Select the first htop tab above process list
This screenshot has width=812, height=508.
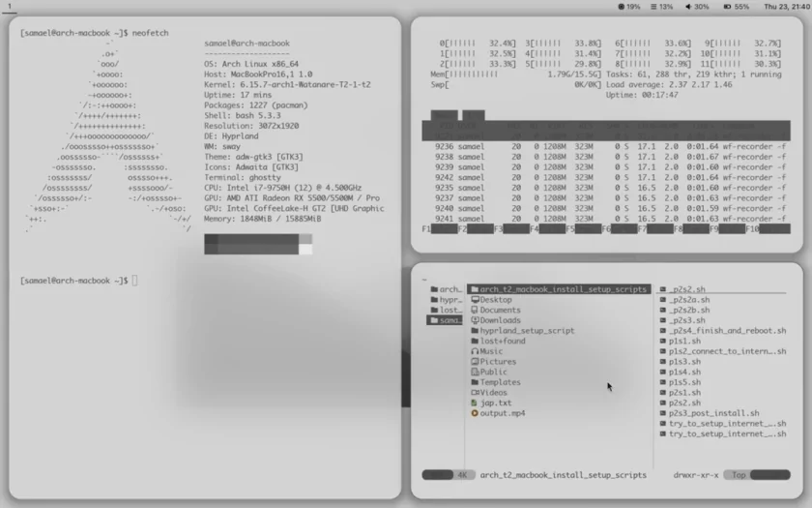point(444,115)
